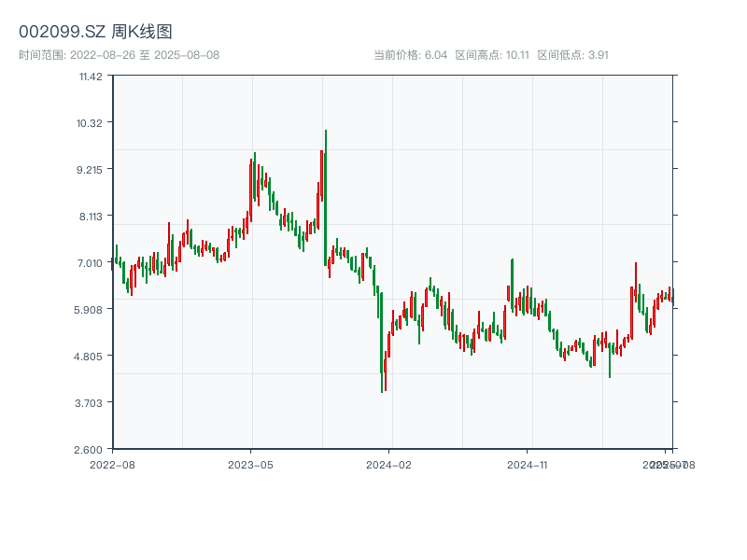Click the 9.215 y-axis price label
Screen dimensions: 747x560
click(x=89, y=170)
